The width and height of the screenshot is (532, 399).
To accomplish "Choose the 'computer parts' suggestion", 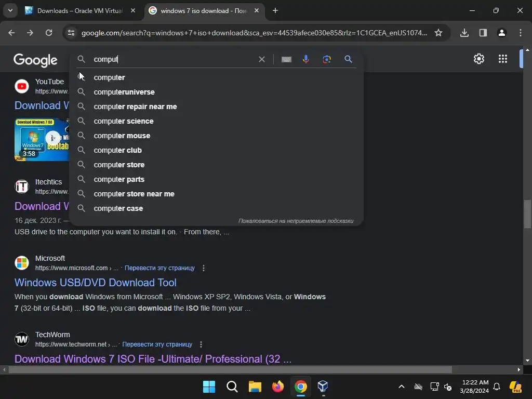I will pos(216,179).
